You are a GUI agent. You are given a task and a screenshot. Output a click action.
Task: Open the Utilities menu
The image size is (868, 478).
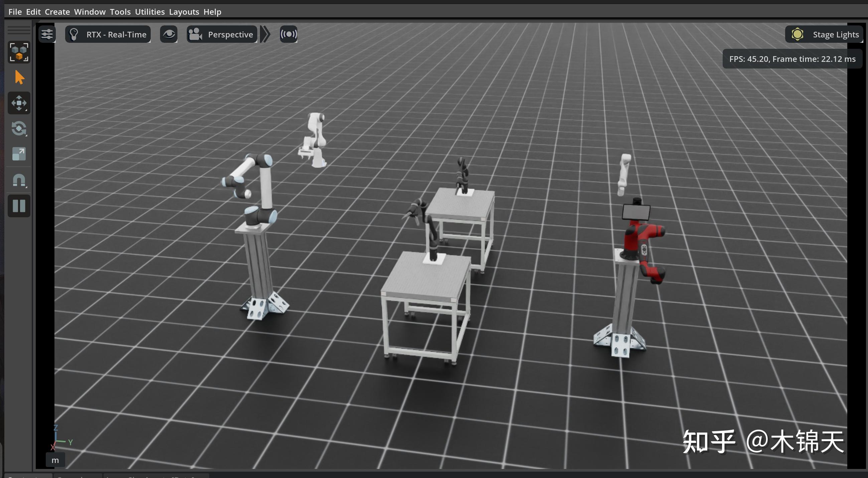[x=150, y=11]
